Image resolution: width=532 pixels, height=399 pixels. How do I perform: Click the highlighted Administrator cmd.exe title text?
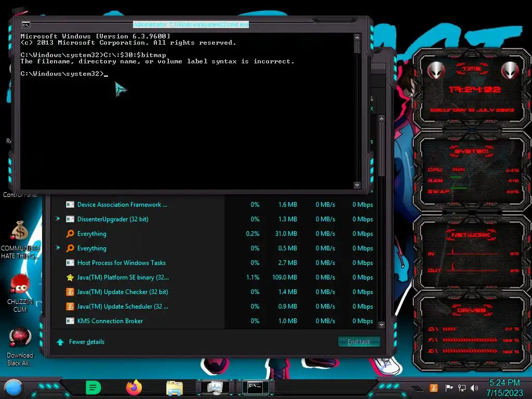pos(191,24)
